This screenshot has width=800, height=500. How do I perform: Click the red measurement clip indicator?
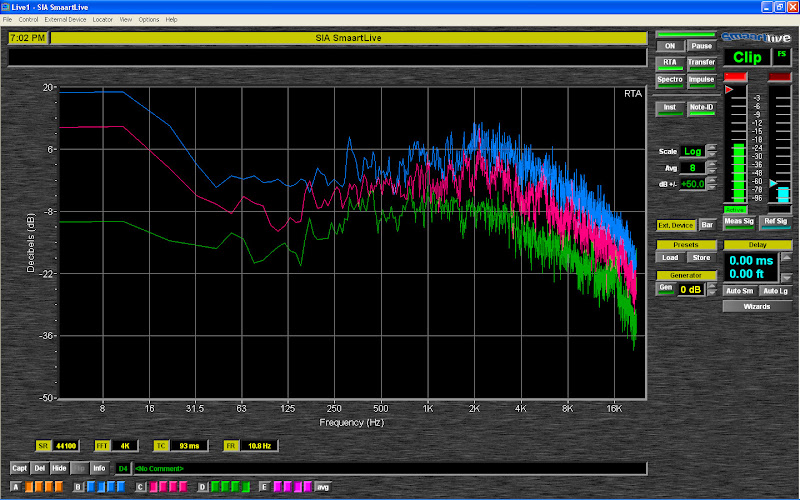(735, 77)
